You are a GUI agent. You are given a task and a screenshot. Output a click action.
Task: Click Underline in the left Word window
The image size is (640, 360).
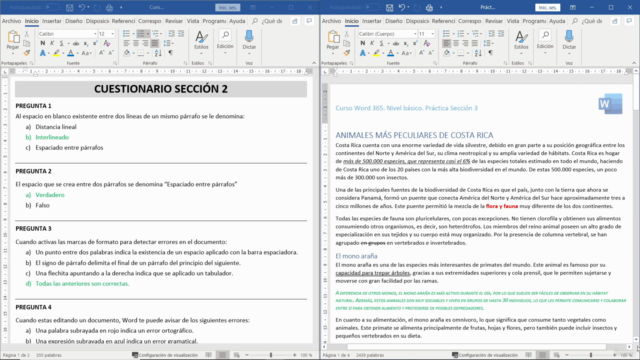(x=61, y=43)
